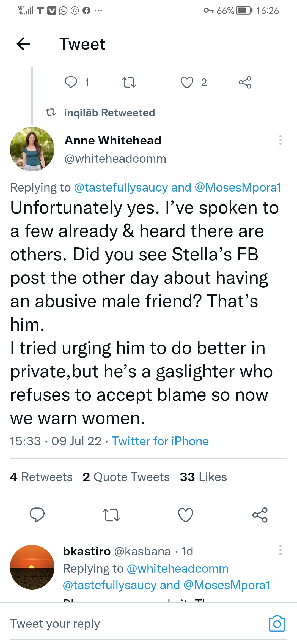Open Anne Whitehead's profile picture

pos(32,149)
